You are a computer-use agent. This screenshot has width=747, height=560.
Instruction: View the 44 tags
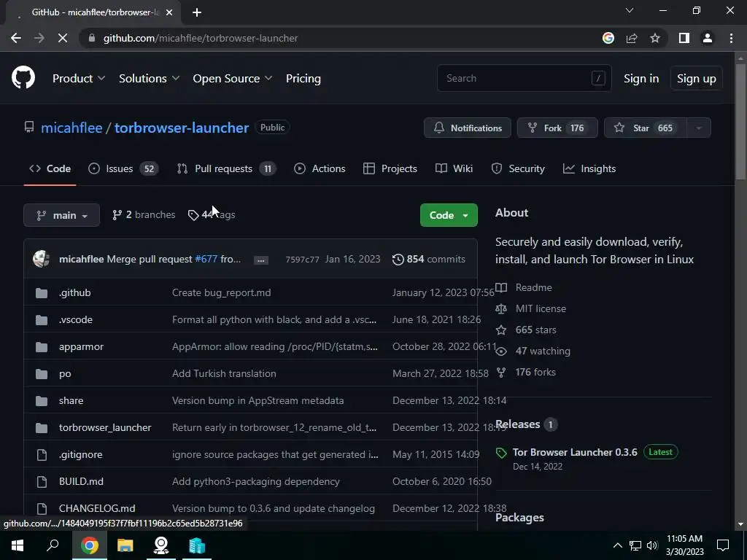[x=212, y=215]
